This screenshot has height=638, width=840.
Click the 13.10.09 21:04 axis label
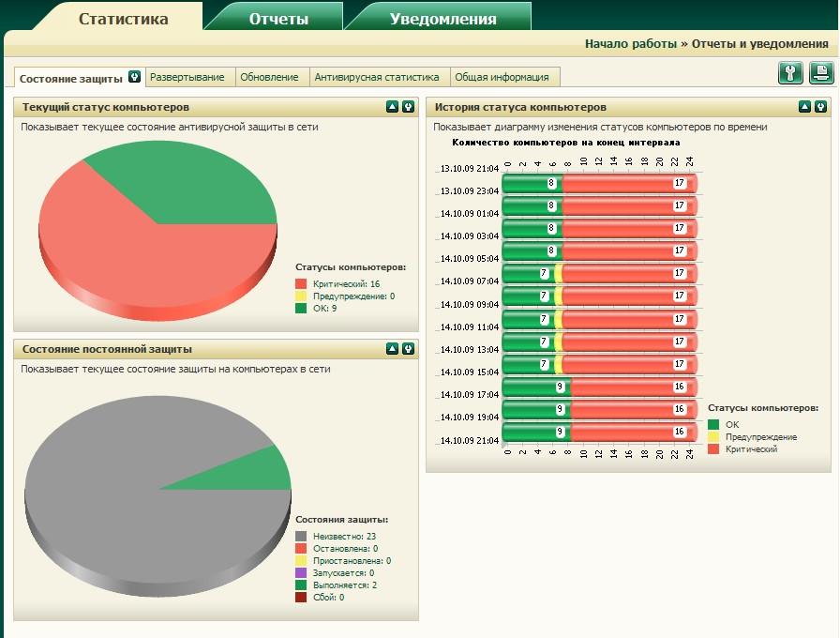point(470,168)
